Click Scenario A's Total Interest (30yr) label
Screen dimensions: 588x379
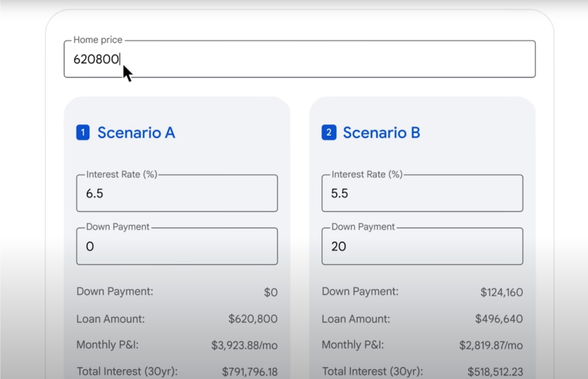(127, 372)
